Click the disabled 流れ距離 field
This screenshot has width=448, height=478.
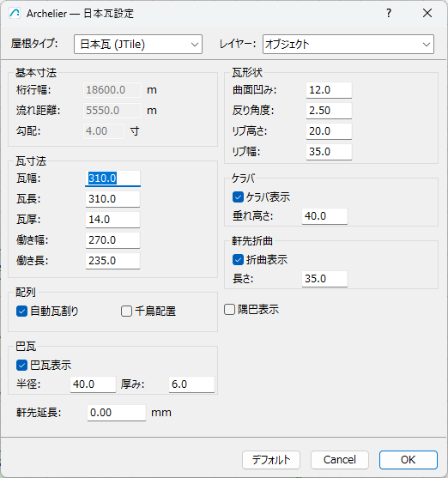tap(112, 111)
